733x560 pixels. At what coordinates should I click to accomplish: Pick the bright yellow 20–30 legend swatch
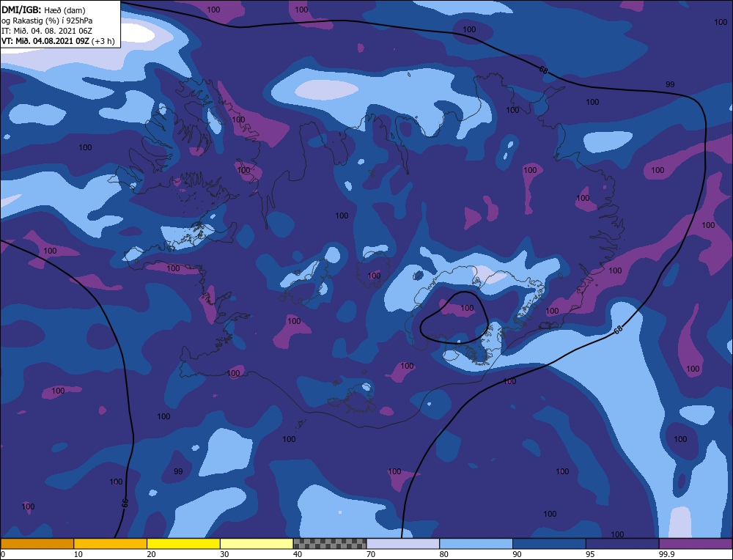[x=183, y=543]
